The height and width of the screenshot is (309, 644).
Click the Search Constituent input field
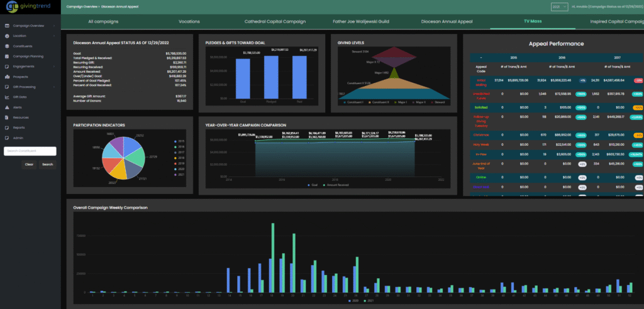[x=30, y=151]
